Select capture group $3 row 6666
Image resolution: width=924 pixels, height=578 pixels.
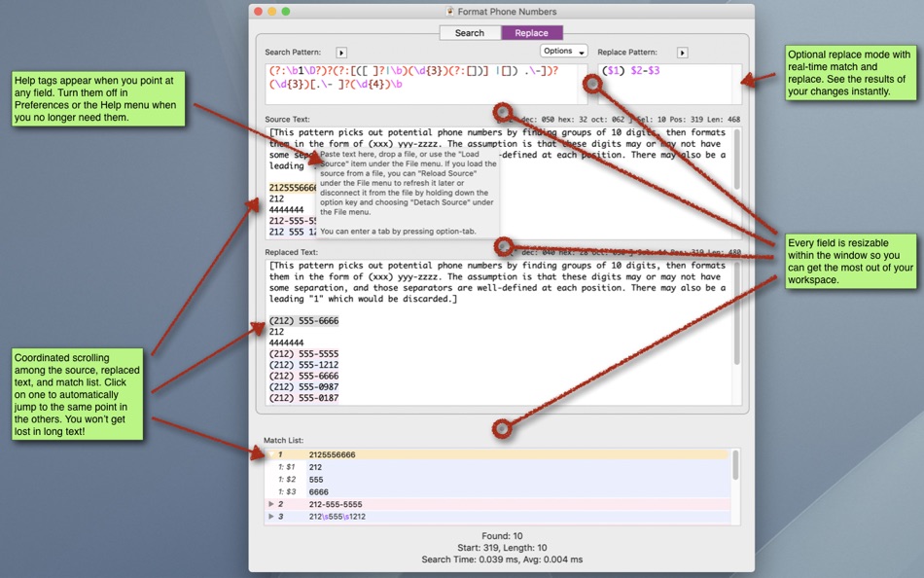point(498,492)
